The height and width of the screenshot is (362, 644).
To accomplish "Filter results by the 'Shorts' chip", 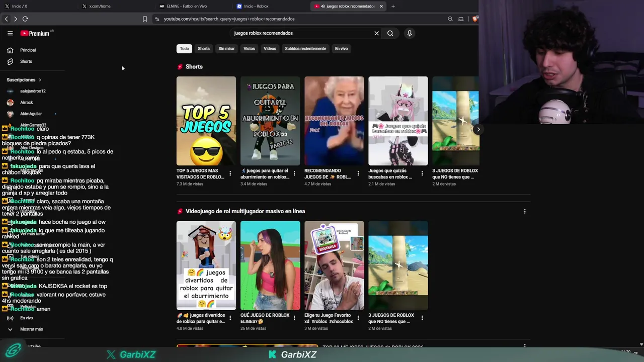I will (204, 49).
